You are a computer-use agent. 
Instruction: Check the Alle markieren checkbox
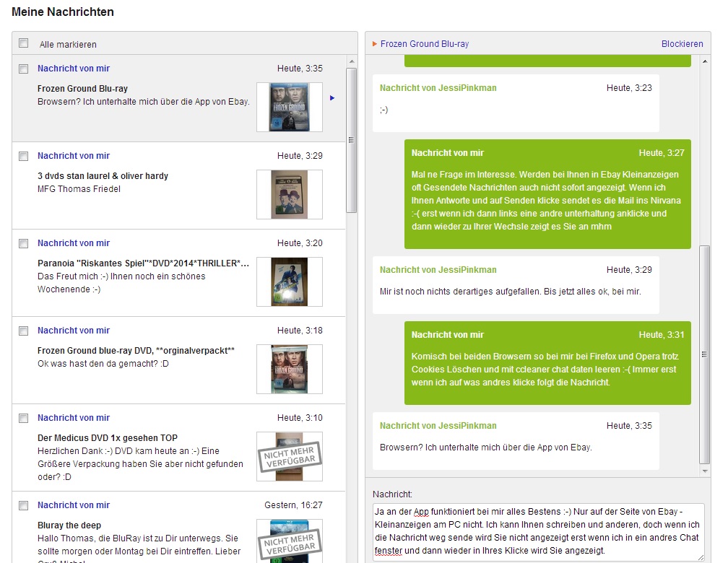(23, 43)
